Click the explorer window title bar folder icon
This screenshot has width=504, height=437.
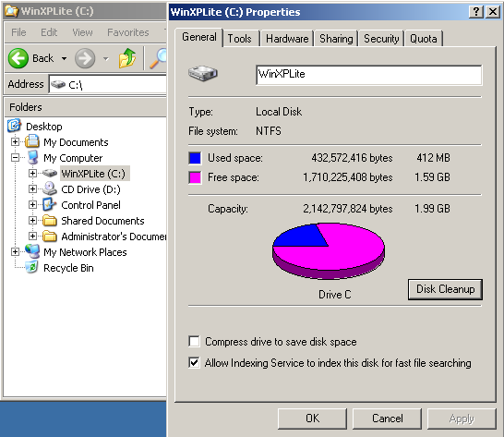point(12,11)
